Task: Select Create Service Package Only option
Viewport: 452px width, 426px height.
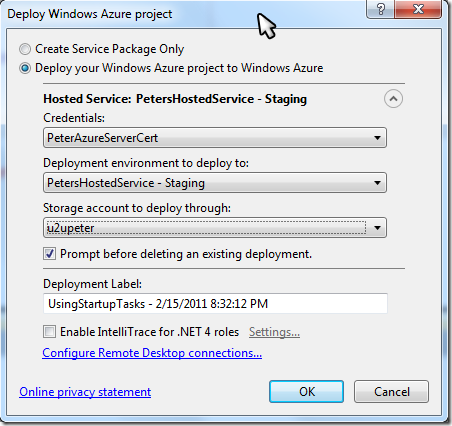Action: click(25, 49)
